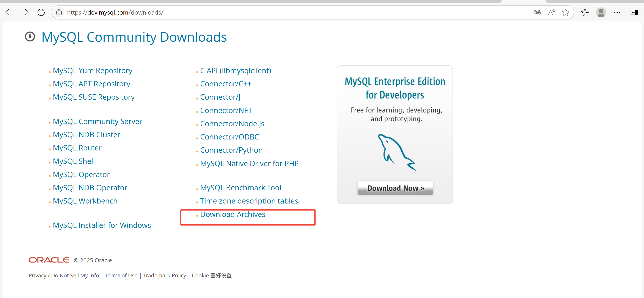Open Connector/J link
Viewport: 644px width, 298px height.
(x=220, y=97)
